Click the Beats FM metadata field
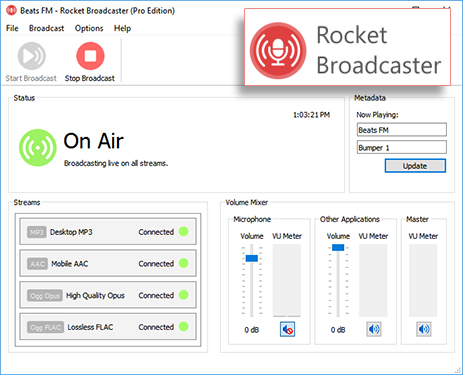This screenshot has width=463, height=375. click(402, 130)
